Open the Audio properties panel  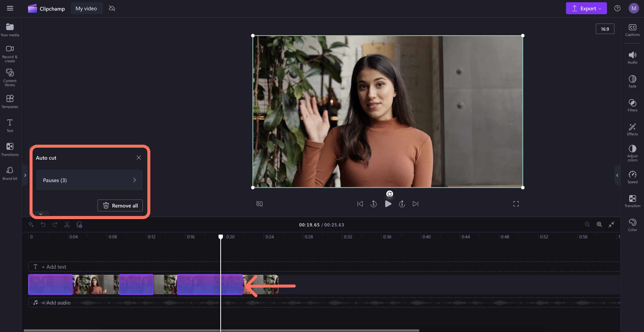point(632,58)
